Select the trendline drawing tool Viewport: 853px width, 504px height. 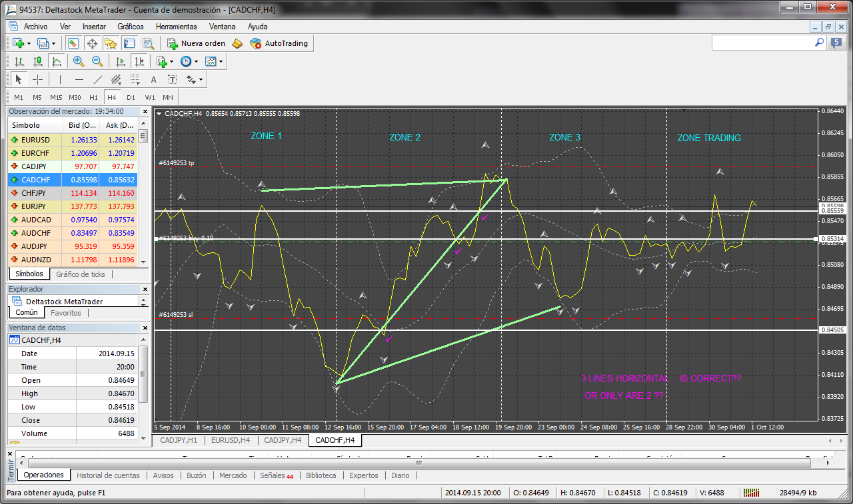coord(98,79)
